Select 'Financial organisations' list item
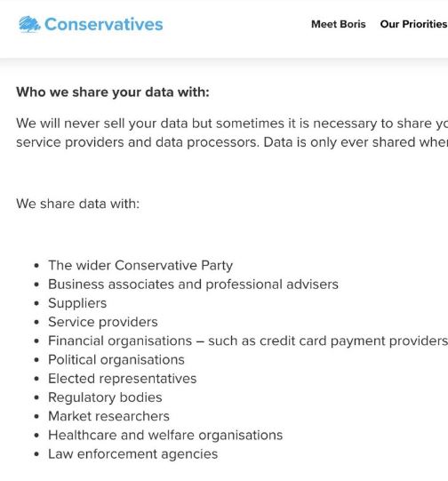The height and width of the screenshot is (481, 448). pyautogui.click(x=248, y=341)
